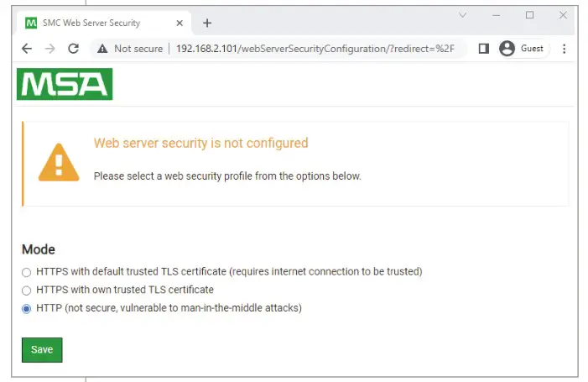588x382 pixels.
Task: Minimize the browser window
Action: pos(496,15)
